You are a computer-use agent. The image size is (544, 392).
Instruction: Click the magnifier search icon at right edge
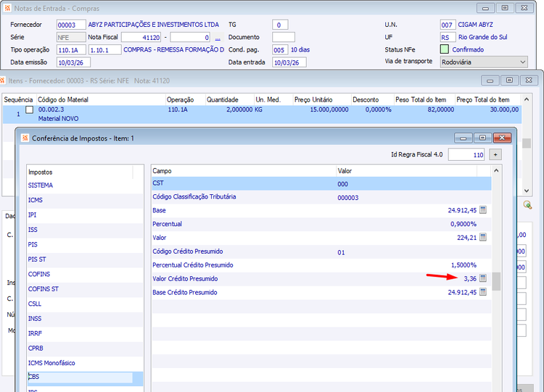point(527,205)
